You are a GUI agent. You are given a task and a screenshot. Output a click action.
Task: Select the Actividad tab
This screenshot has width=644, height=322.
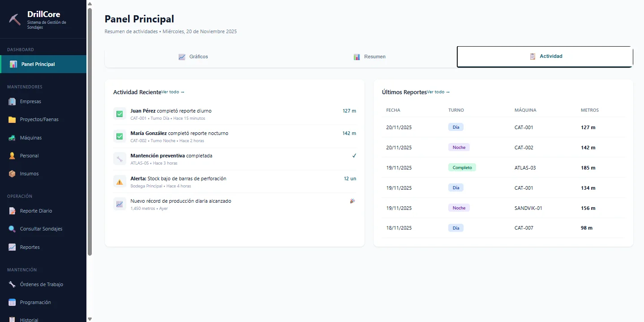coord(545,57)
